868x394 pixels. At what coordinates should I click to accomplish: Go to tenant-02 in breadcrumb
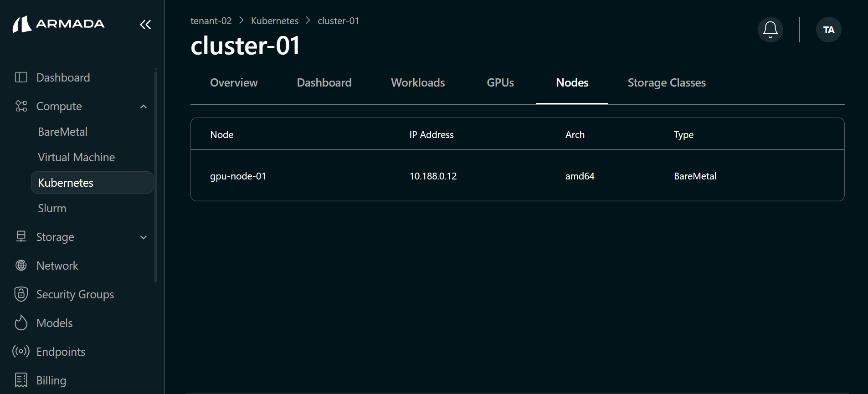[211, 21]
